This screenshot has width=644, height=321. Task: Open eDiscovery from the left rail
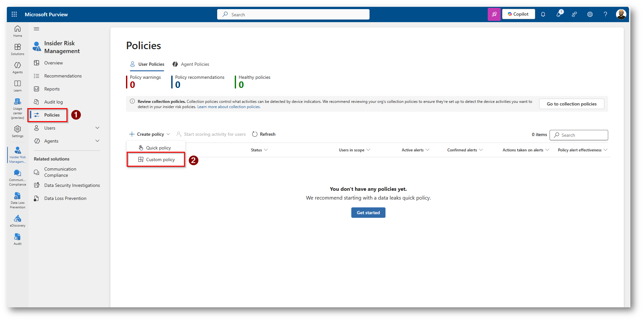tap(18, 221)
